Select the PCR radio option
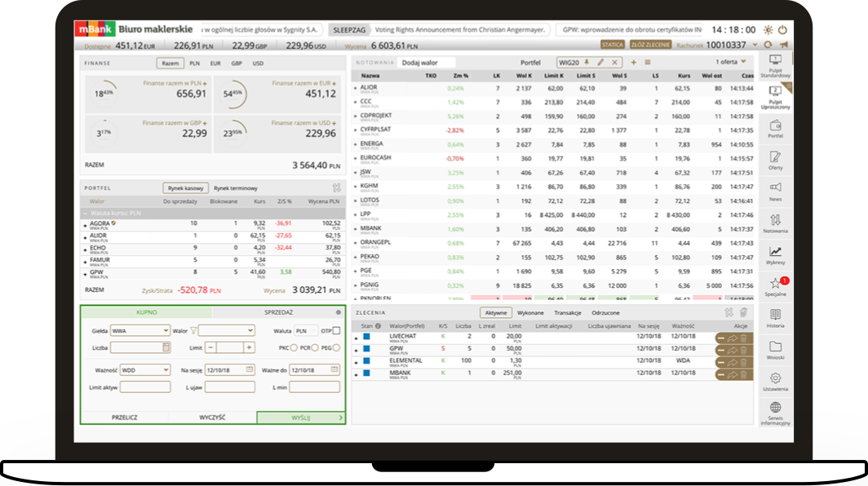The height and width of the screenshot is (486, 868). 315,347
